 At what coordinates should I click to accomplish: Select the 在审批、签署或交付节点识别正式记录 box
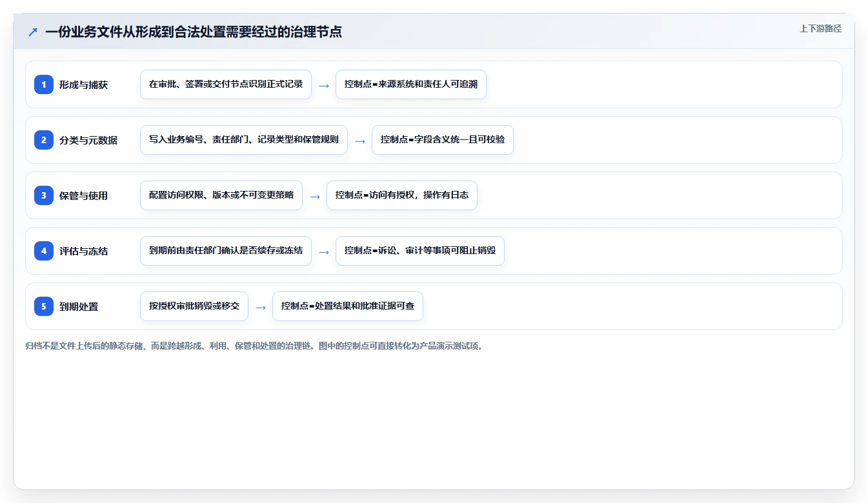point(226,84)
